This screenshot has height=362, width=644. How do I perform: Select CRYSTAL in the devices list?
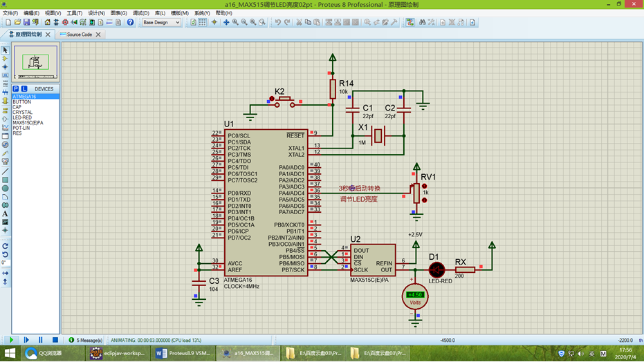pos(36,113)
